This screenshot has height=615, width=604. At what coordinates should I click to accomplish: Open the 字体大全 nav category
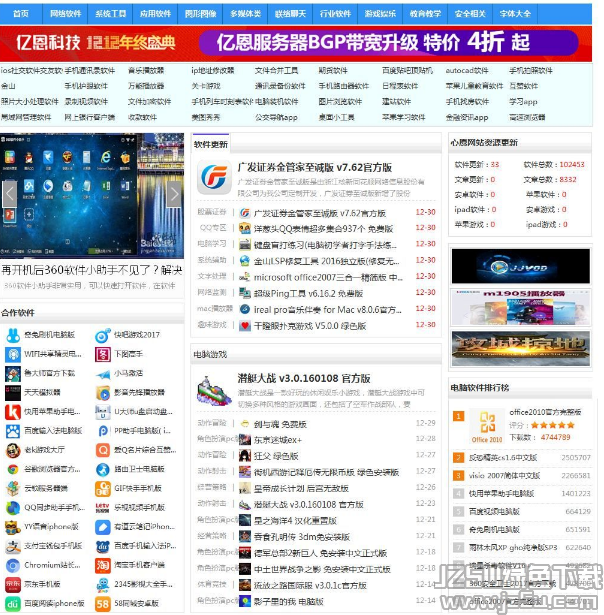coord(515,14)
